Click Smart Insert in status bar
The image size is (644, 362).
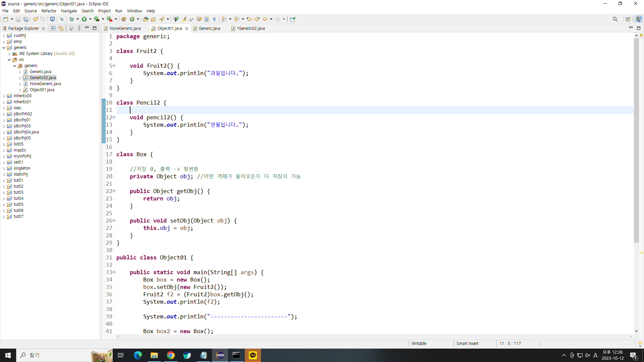(x=467, y=344)
